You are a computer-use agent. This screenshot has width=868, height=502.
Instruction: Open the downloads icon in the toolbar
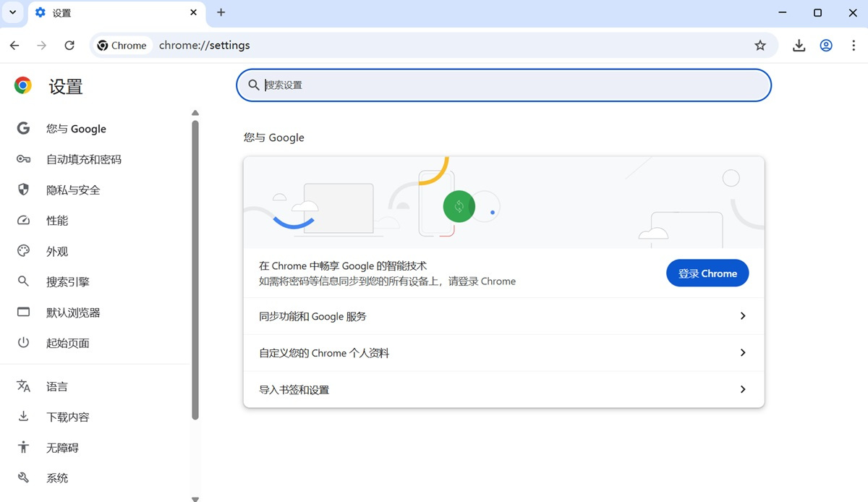click(x=799, y=45)
